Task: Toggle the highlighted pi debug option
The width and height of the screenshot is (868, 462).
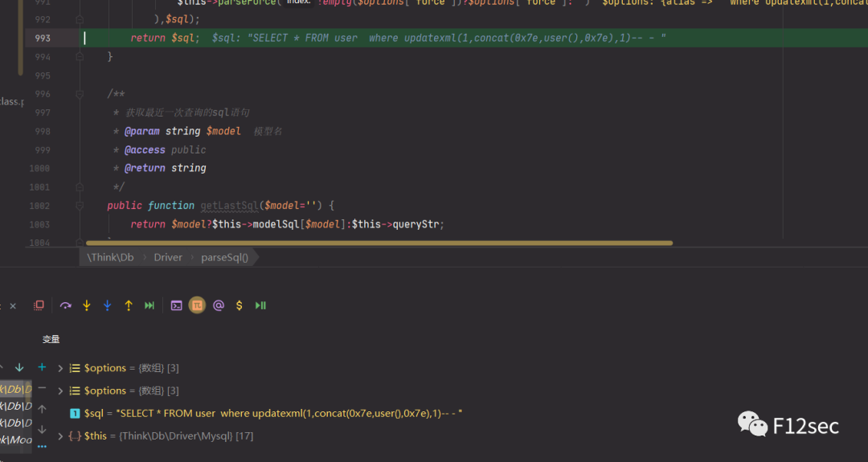Action: click(x=197, y=305)
